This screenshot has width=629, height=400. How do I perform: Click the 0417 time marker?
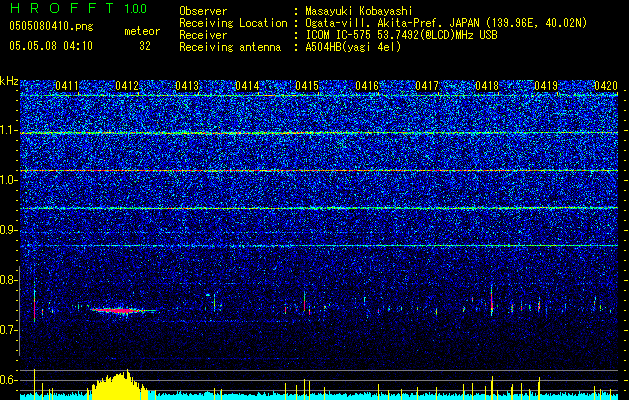coord(427,86)
